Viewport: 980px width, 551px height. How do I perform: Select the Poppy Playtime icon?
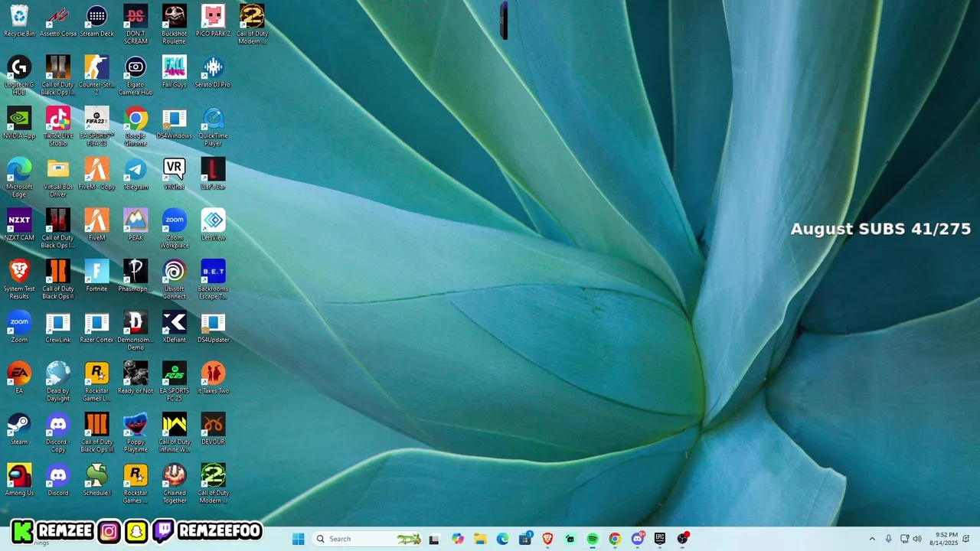pos(136,433)
